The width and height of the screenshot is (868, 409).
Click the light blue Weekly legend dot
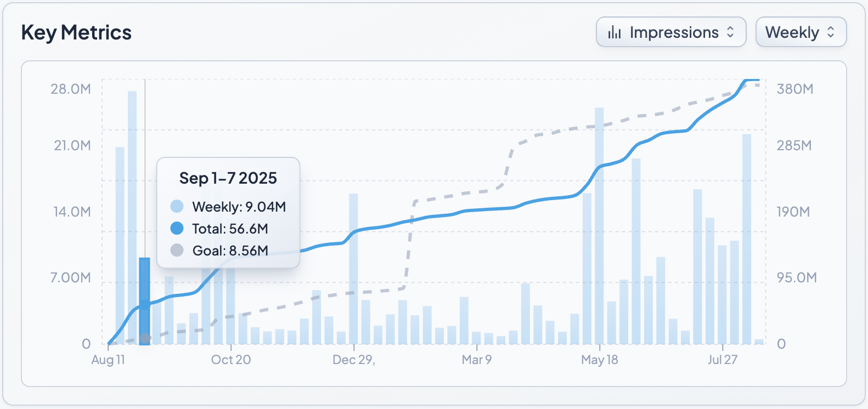(x=177, y=207)
